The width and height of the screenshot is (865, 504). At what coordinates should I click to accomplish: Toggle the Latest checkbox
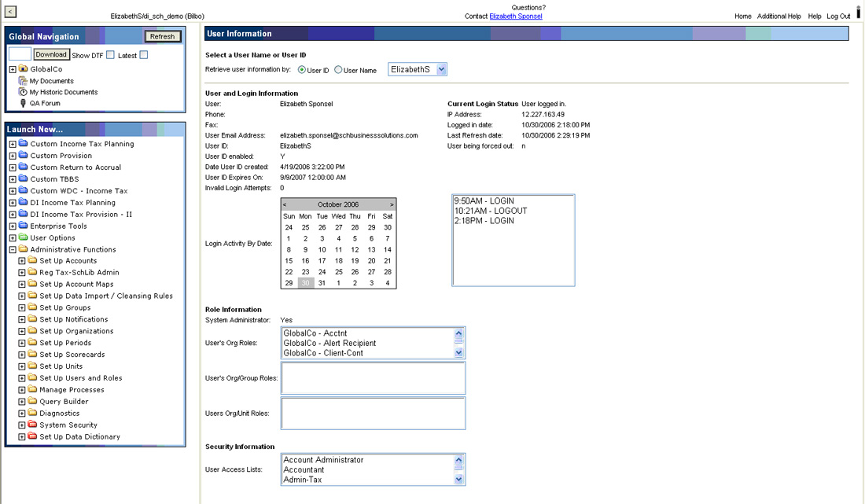pyautogui.click(x=143, y=54)
